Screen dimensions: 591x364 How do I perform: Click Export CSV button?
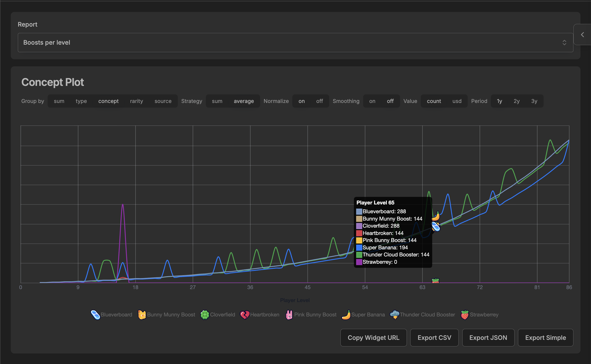(434, 338)
